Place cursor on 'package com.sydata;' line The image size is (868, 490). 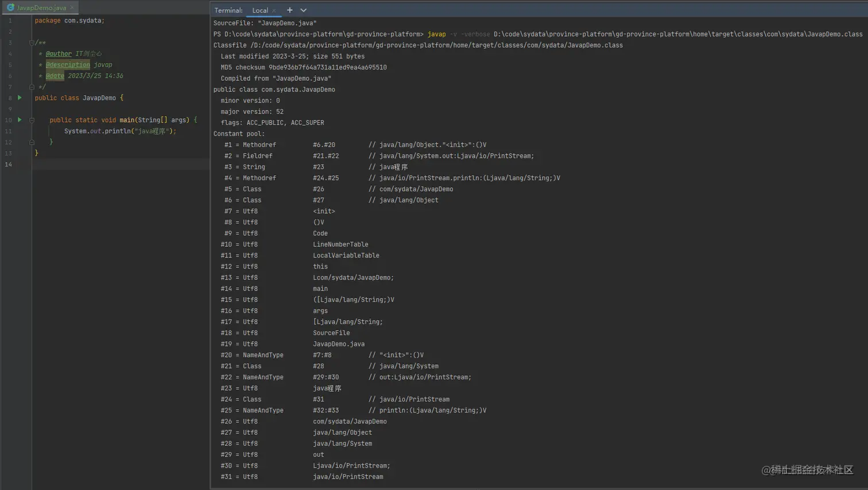(69, 20)
